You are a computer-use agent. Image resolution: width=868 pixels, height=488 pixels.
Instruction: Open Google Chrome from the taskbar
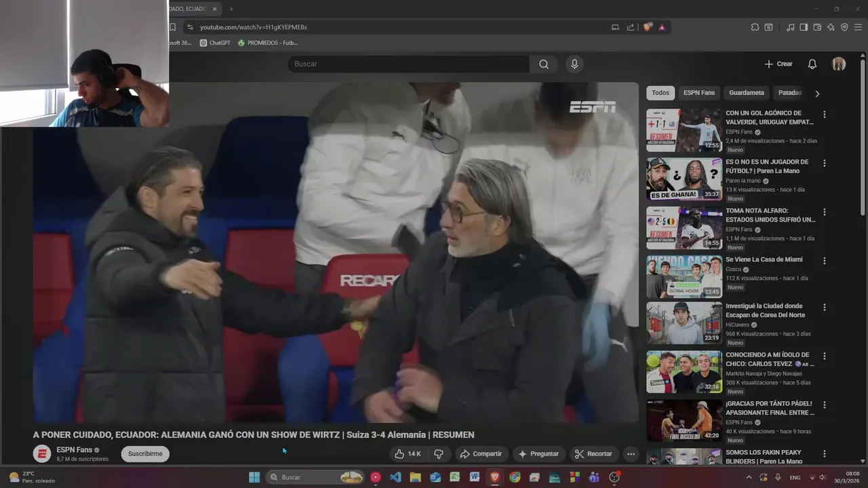point(515,477)
